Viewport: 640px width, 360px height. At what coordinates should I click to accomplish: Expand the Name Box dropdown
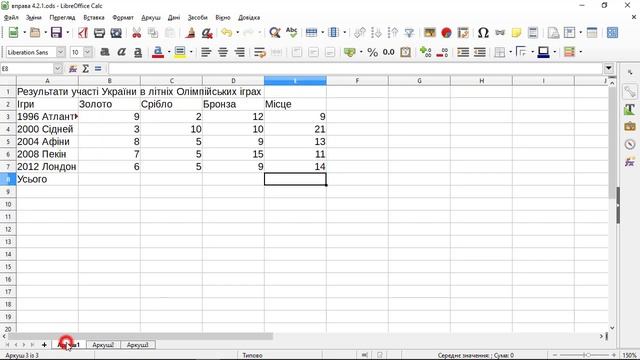point(58,69)
